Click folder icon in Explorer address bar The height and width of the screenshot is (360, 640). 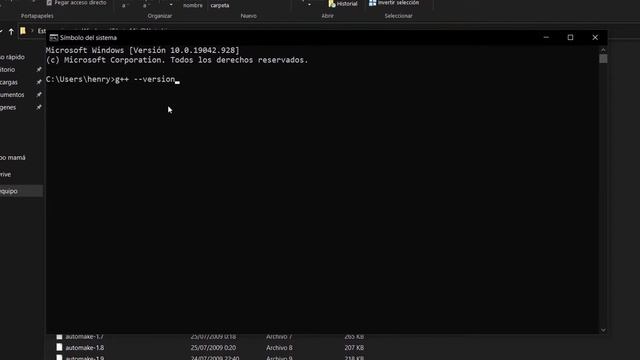click(x=23, y=31)
